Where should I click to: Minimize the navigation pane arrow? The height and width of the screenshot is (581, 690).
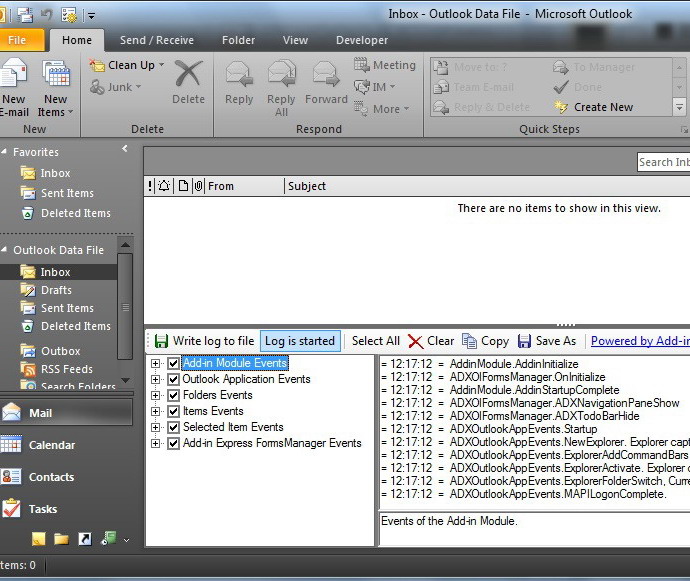coord(125,149)
